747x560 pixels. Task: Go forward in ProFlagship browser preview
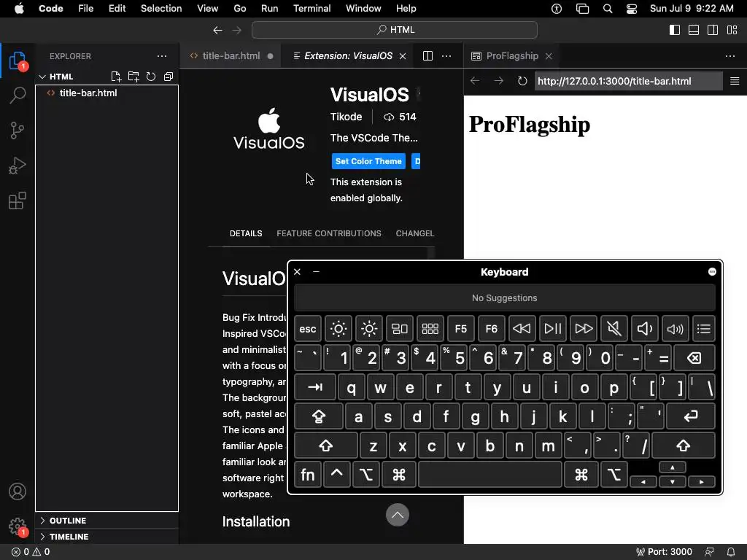click(499, 81)
